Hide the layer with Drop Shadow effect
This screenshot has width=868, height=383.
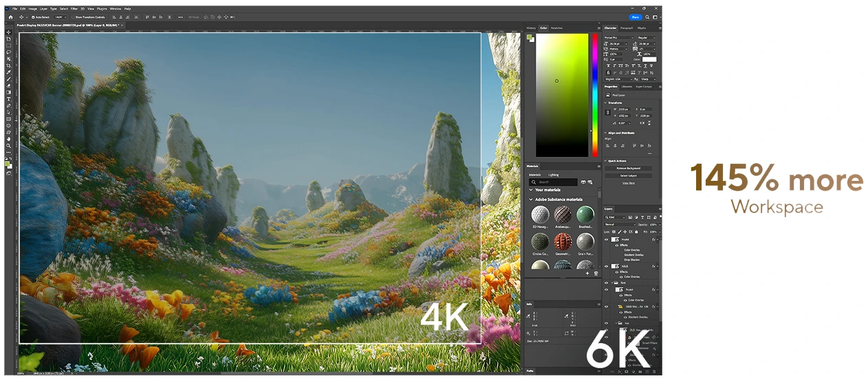(x=606, y=239)
